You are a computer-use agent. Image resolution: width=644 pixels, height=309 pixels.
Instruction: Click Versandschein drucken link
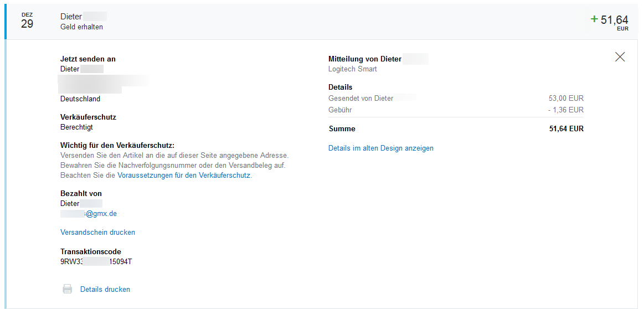[x=97, y=232]
